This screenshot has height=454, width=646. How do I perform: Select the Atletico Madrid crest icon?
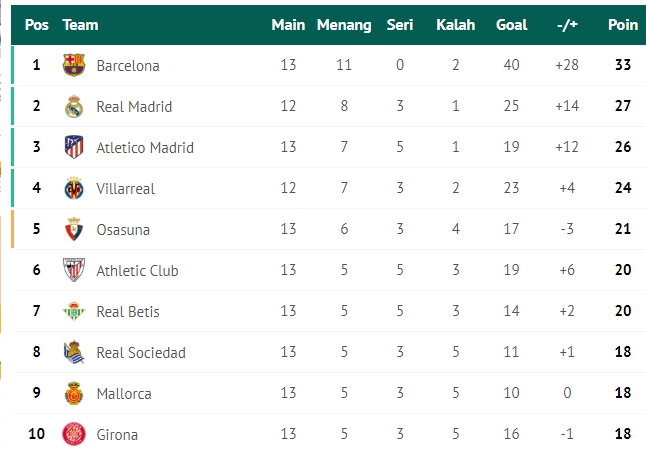pyautogui.click(x=74, y=147)
